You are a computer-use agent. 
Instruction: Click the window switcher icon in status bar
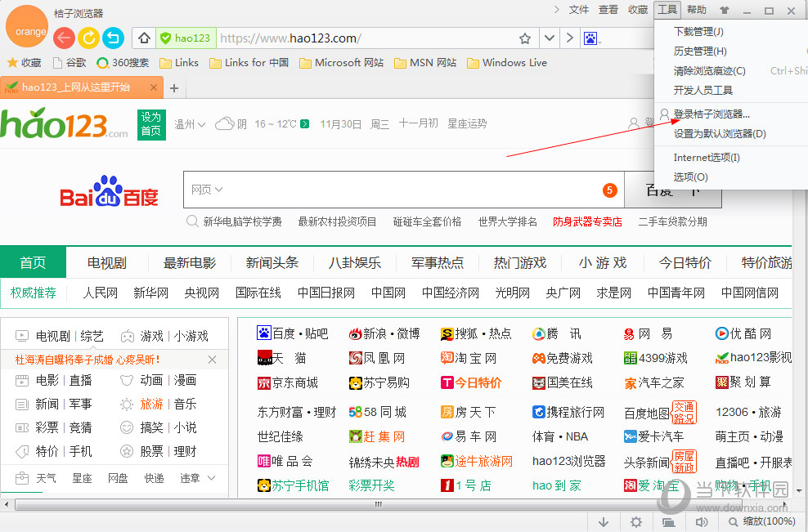click(x=668, y=521)
